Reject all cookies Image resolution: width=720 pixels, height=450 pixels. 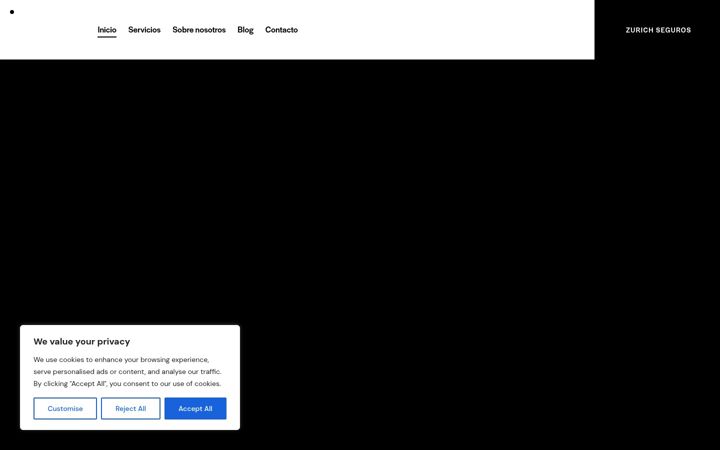tap(130, 408)
